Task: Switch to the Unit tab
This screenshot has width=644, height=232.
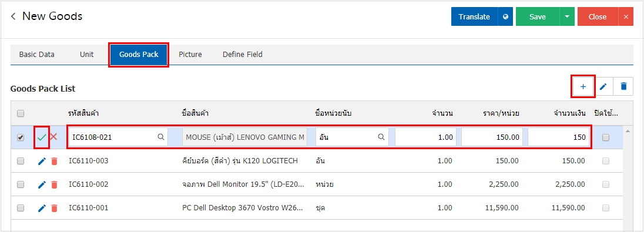Action: click(x=86, y=54)
